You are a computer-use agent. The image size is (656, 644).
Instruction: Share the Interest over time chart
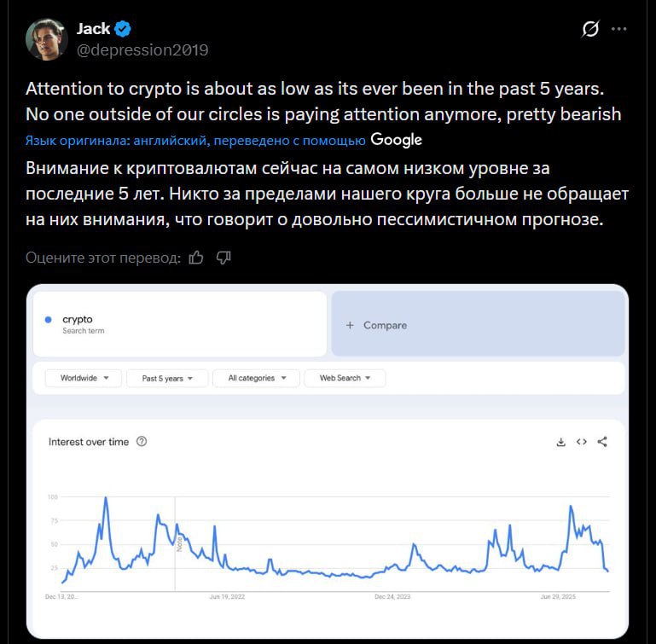pyautogui.click(x=602, y=442)
